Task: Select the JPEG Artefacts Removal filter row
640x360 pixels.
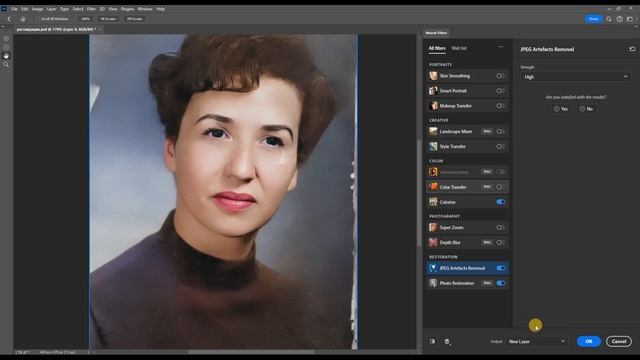Action: [468, 268]
